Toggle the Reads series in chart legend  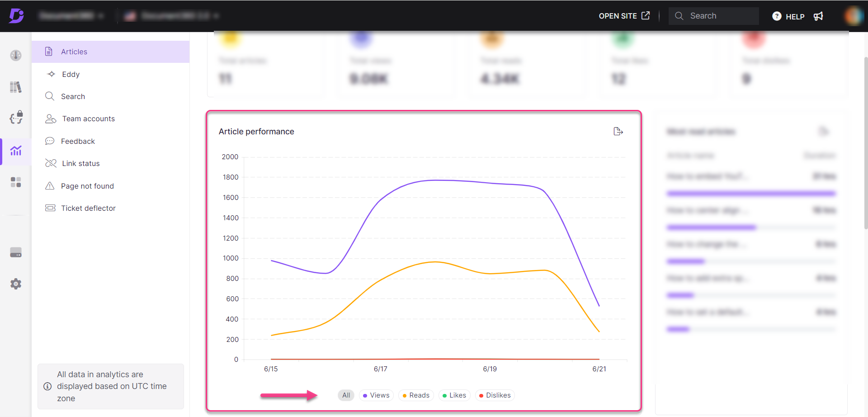pyautogui.click(x=416, y=395)
